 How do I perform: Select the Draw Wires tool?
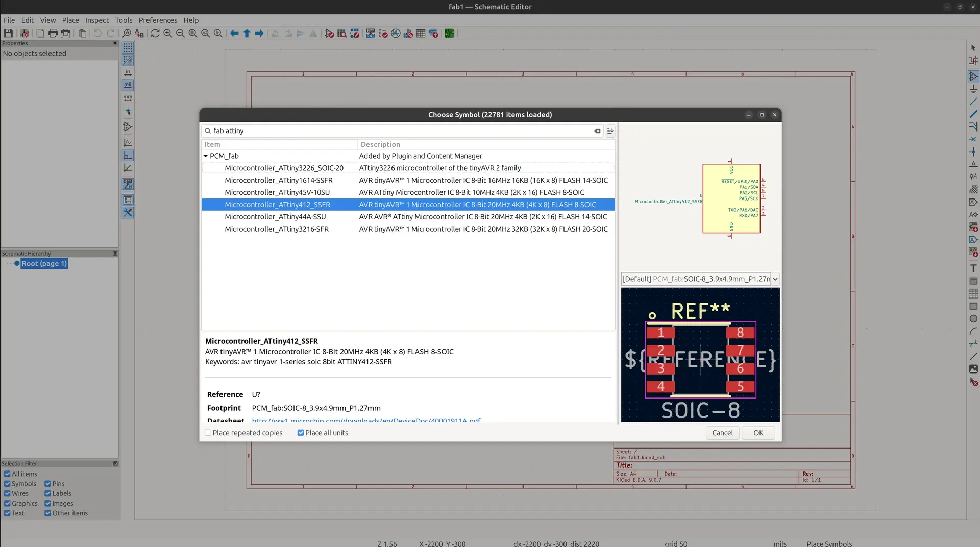pos(973,102)
